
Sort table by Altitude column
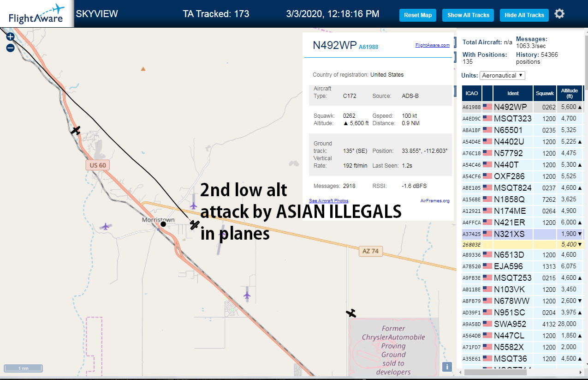point(570,93)
